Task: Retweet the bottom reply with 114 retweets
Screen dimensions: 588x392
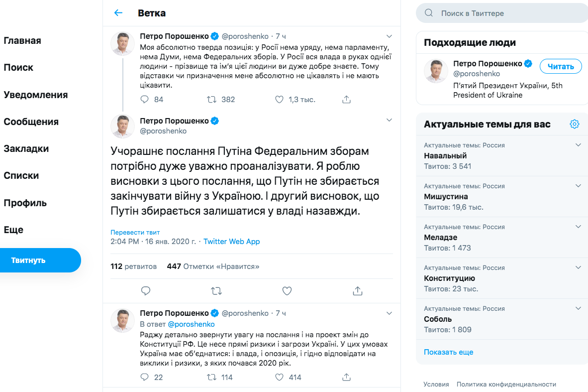Action: 212,377
